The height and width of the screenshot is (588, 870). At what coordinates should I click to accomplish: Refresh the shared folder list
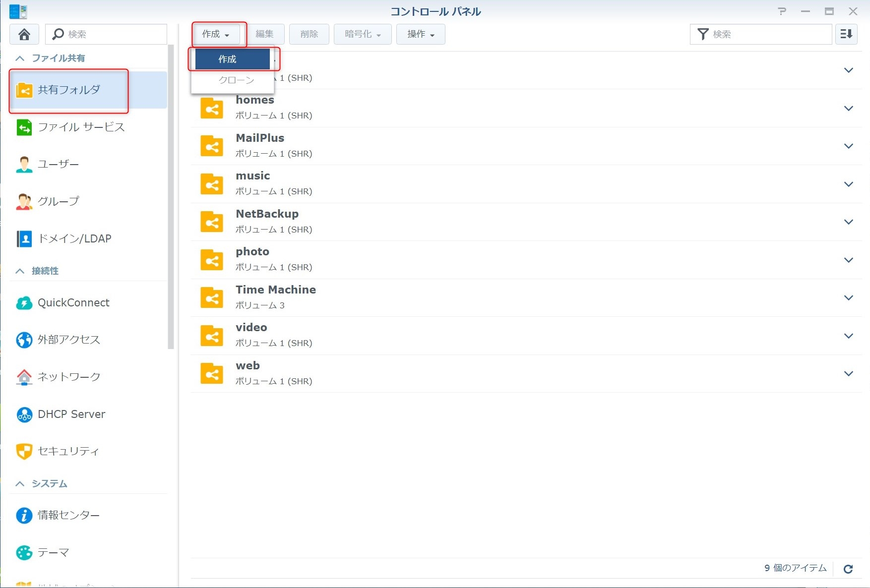pyautogui.click(x=848, y=569)
